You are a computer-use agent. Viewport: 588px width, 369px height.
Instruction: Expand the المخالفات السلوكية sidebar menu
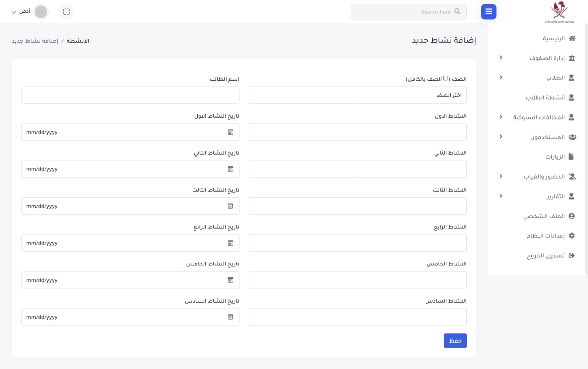(501, 117)
